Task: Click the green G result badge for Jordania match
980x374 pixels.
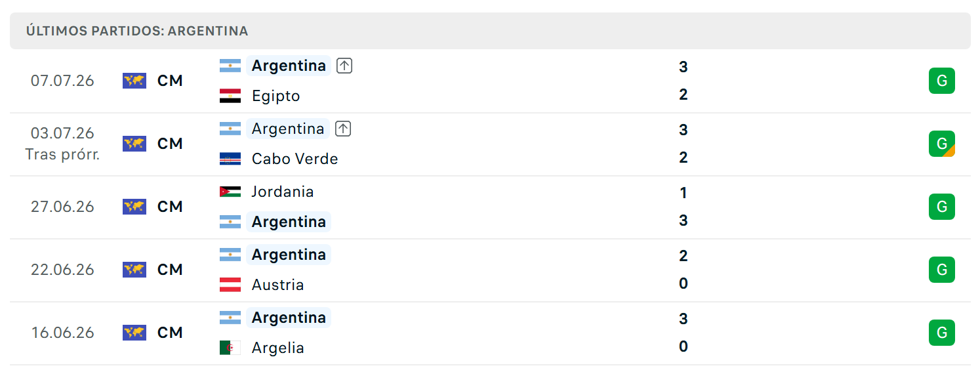Action: (942, 207)
